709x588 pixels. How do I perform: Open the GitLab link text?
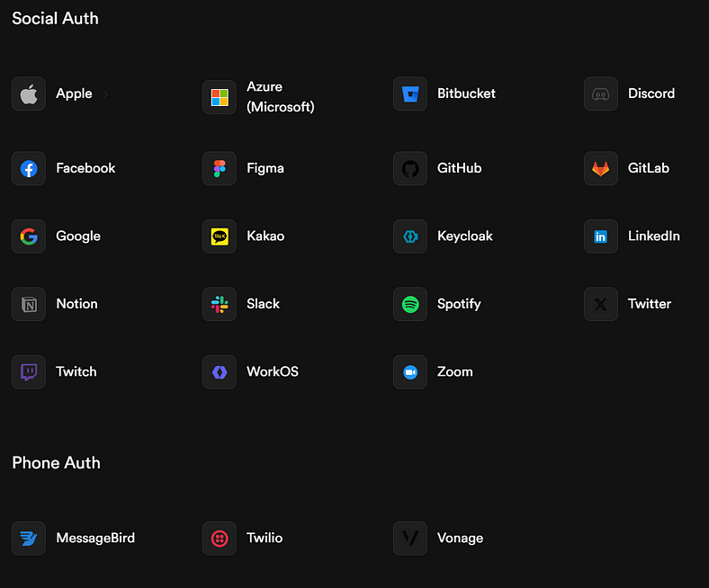coord(649,168)
